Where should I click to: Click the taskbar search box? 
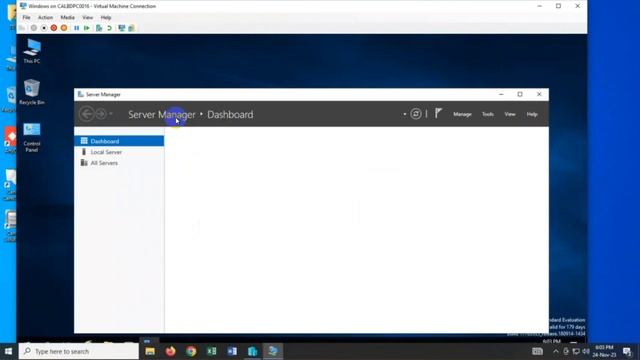pyautogui.click(x=79, y=351)
